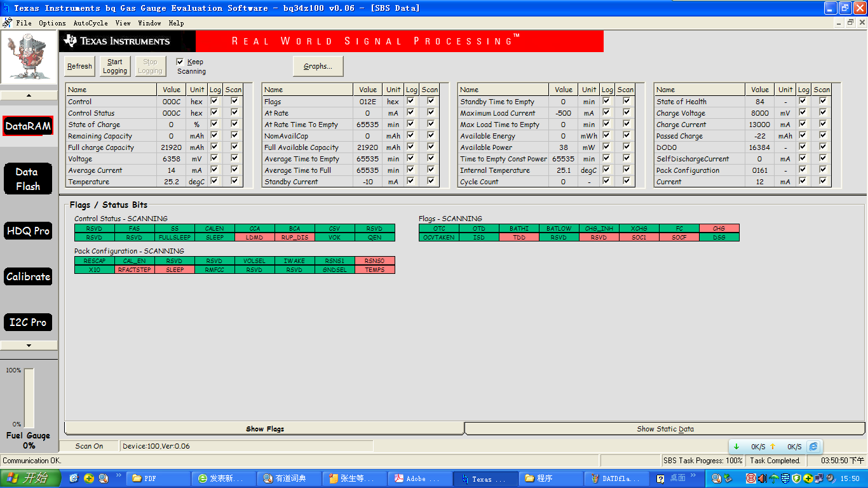Expand the quick launch overflow chevron
This screenshot has height=488, width=868.
119,475
